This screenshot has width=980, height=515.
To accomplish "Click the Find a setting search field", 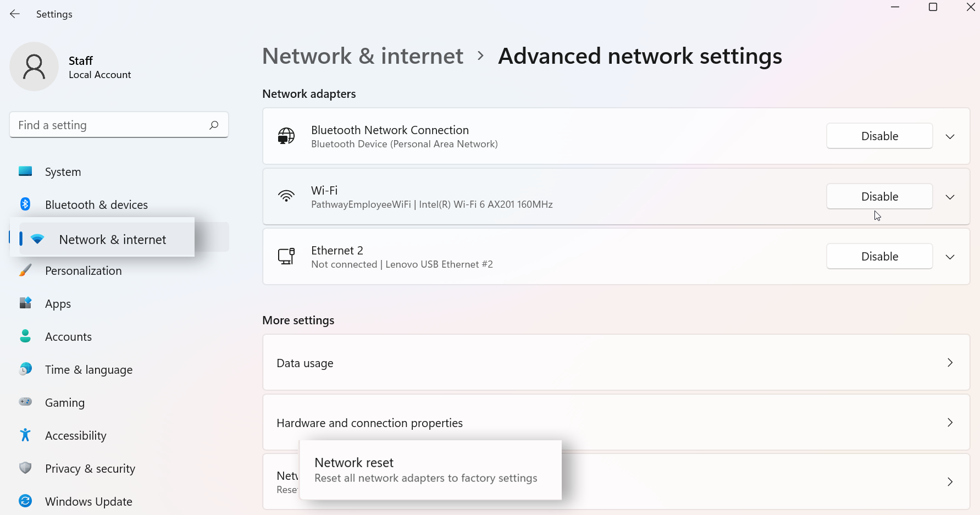I will click(x=110, y=125).
